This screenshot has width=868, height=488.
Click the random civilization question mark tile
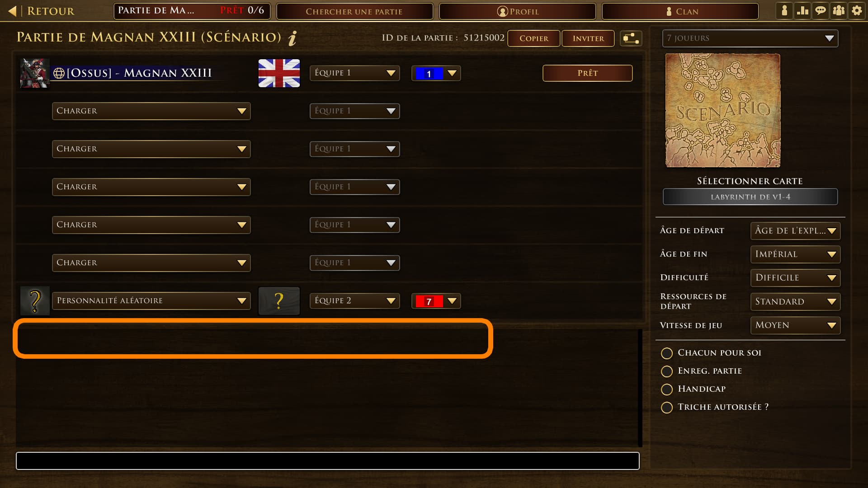279,301
